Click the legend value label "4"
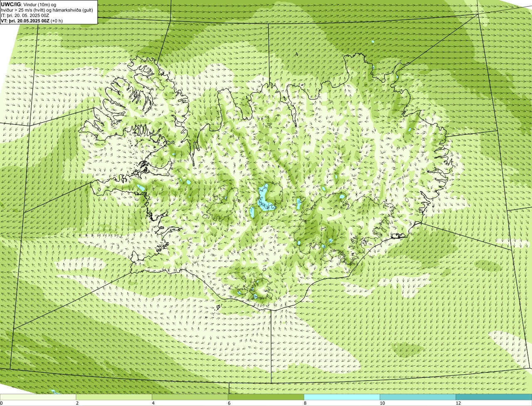 pyautogui.click(x=153, y=403)
